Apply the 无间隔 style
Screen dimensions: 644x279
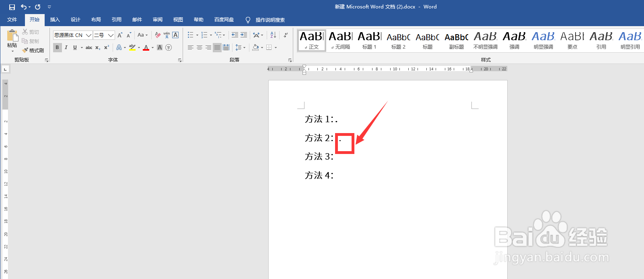(341, 41)
